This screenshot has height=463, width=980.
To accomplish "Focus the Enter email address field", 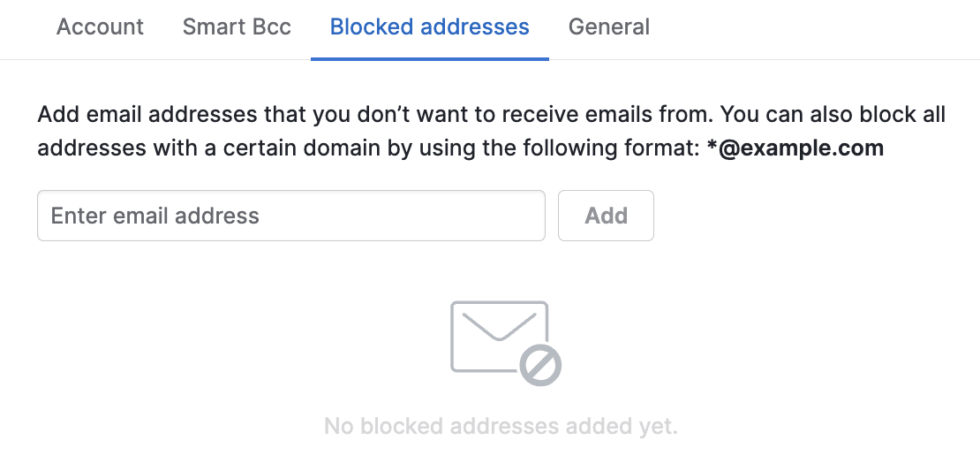I will click(291, 216).
